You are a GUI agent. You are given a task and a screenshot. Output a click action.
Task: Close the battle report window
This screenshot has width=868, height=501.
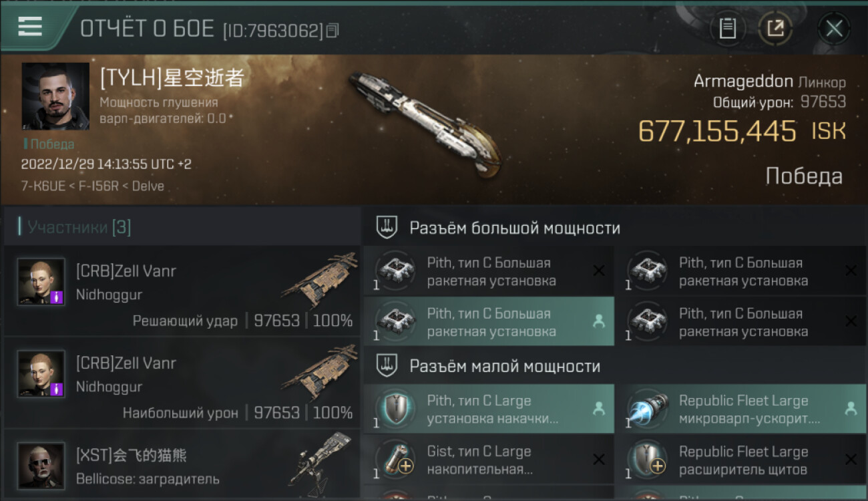pyautogui.click(x=834, y=29)
